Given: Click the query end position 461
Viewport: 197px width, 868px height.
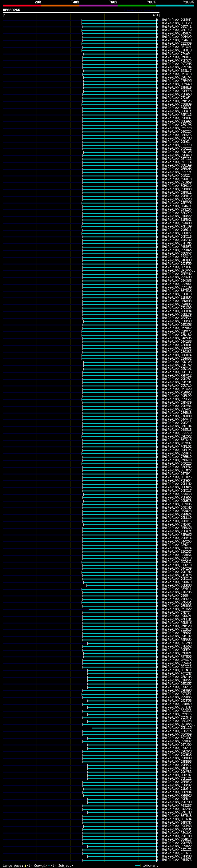Looking at the screenshot, I should pos(155,15).
